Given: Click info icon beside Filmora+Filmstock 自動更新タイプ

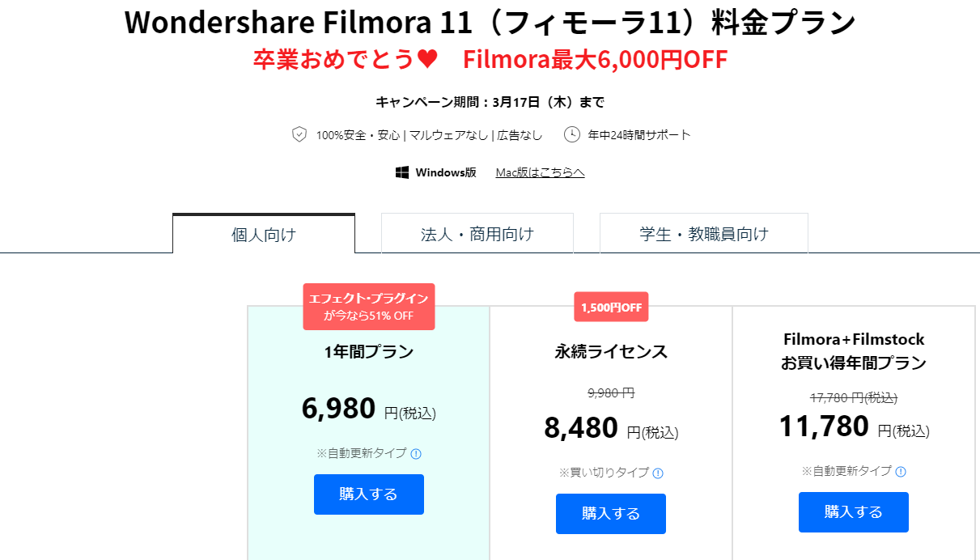Looking at the screenshot, I should tap(901, 472).
